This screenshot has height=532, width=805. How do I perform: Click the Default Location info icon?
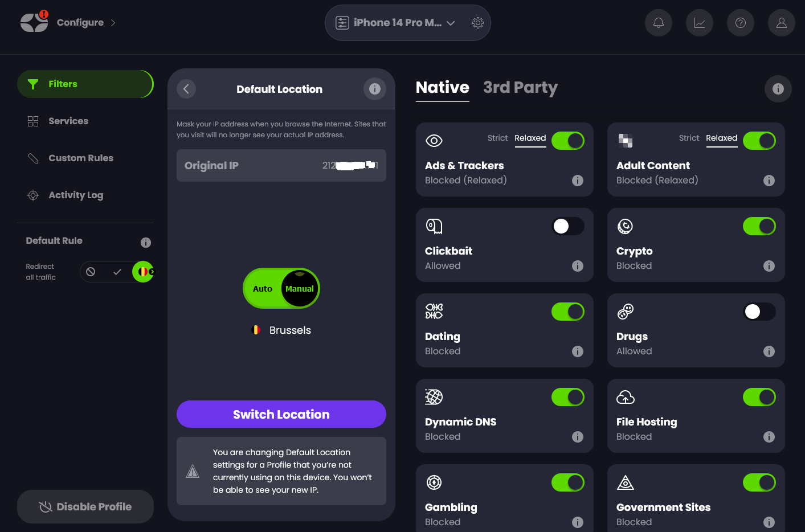[x=374, y=89]
